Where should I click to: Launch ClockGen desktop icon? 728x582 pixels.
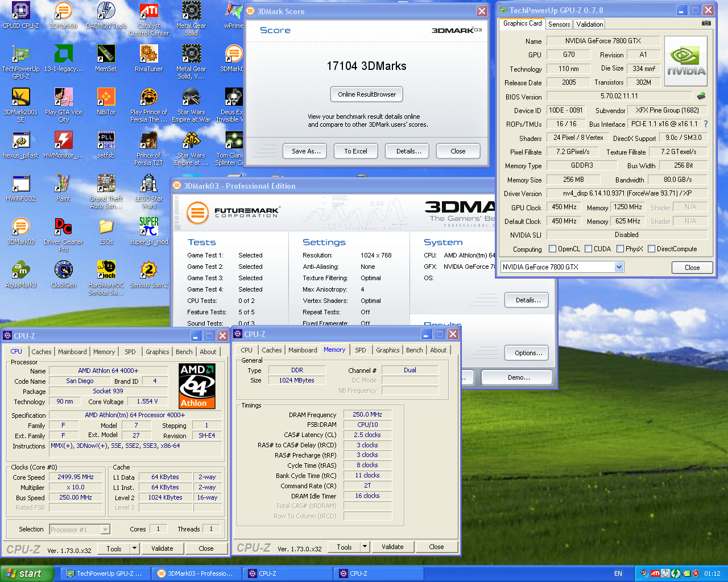pyautogui.click(x=63, y=275)
